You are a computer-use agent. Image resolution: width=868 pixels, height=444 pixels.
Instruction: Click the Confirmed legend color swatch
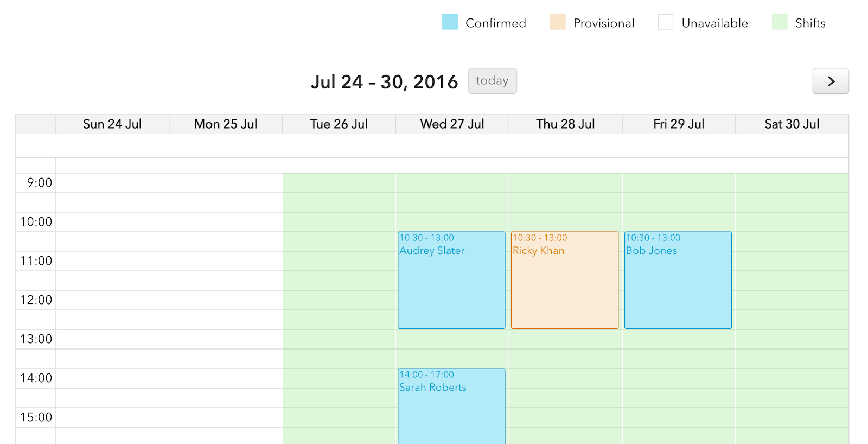click(x=450, y=22)
